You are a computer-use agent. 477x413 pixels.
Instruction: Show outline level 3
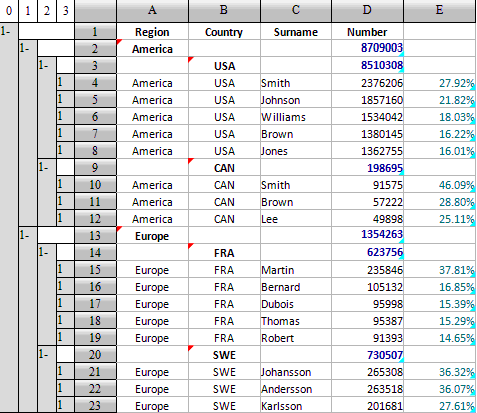(65, 11)
